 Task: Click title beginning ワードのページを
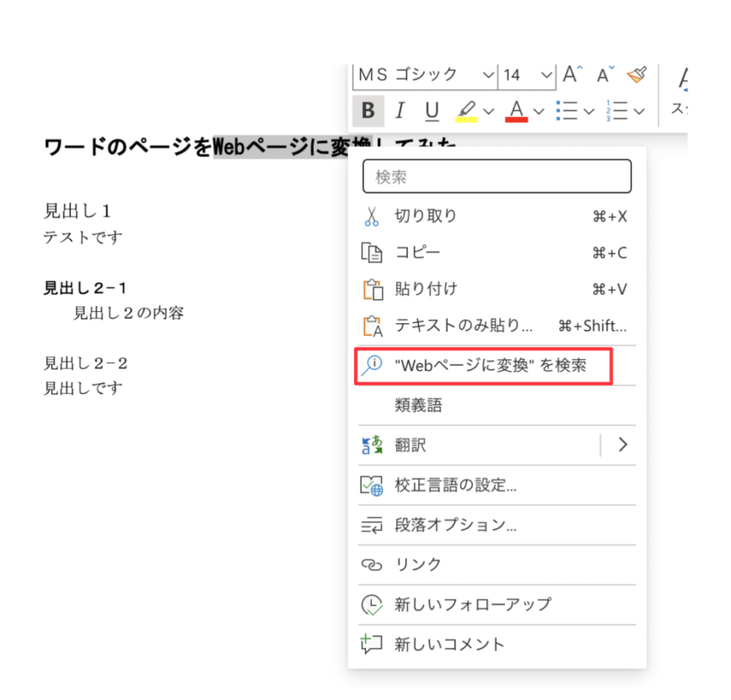(128, 147)
